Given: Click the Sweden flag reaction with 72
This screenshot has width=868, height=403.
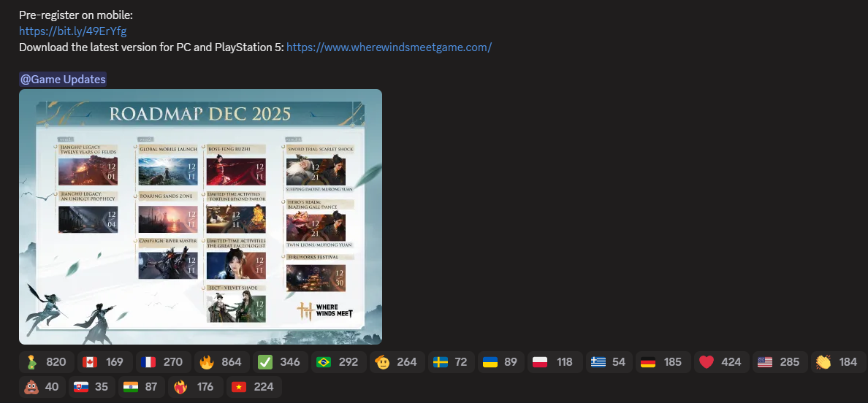Looking at the screenshot, I should 451,362.
